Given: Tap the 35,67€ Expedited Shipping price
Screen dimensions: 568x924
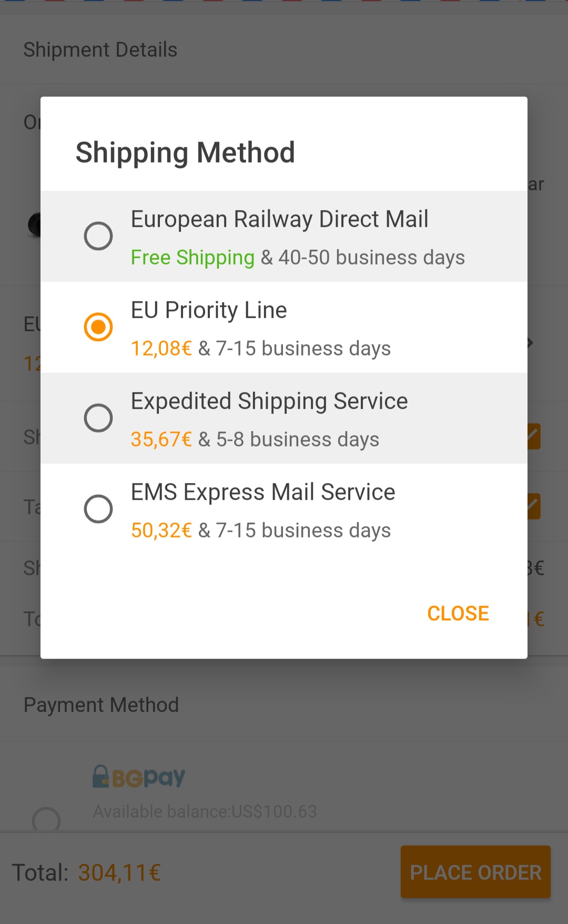Looking at the screenshot, I should (x=161, y=440).
